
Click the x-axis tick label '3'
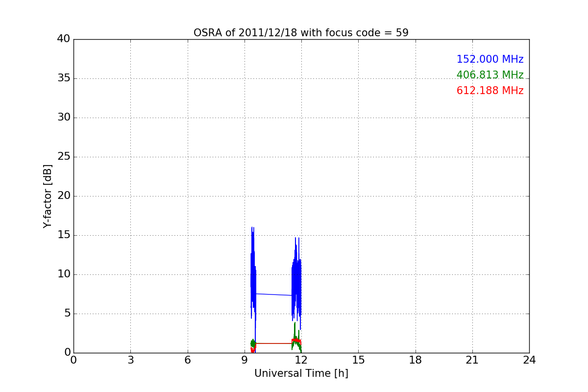[x=130, y=360]
